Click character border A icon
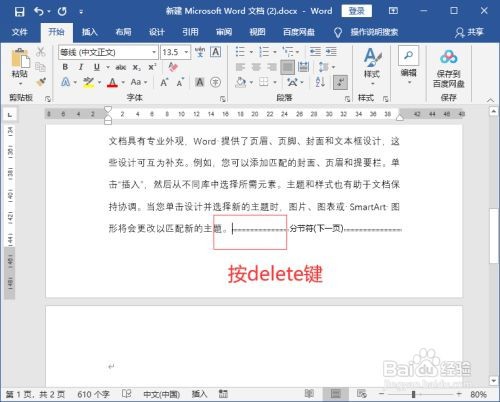500x402 pixels. pos(216,52)
